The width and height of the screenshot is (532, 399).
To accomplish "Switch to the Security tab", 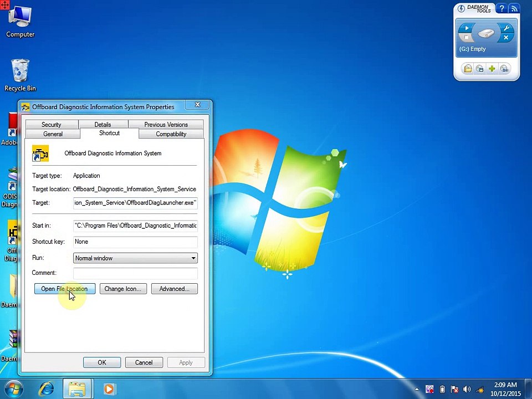I will coord(52,124).
